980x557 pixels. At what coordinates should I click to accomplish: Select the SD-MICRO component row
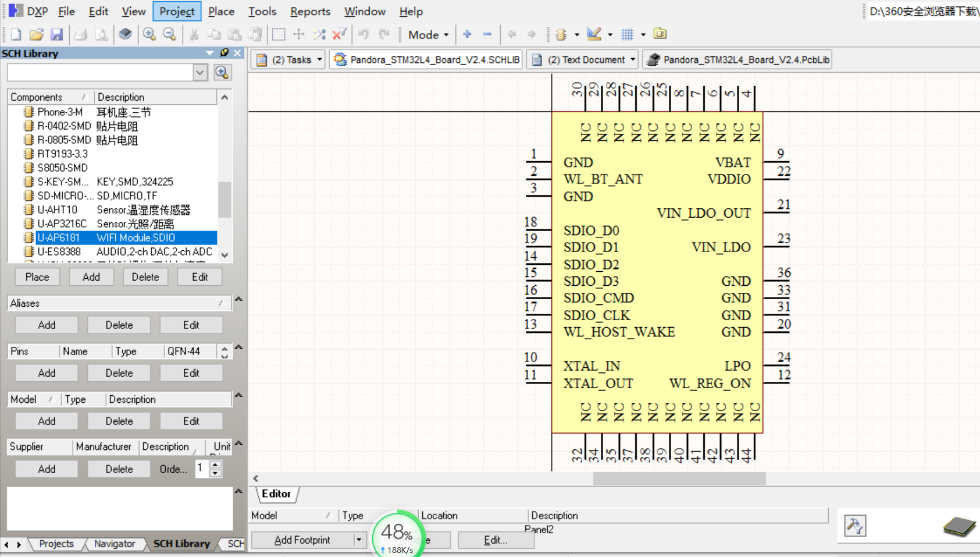pos(119,196)
